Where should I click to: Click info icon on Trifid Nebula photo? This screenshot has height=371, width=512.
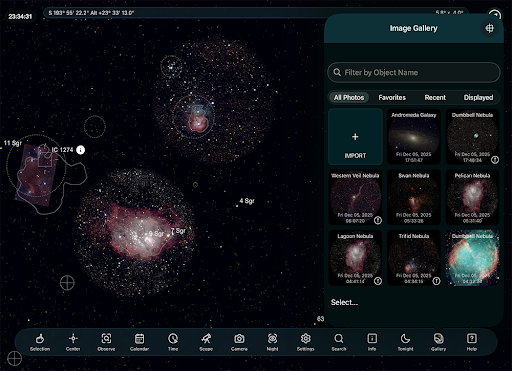(436, 281)
